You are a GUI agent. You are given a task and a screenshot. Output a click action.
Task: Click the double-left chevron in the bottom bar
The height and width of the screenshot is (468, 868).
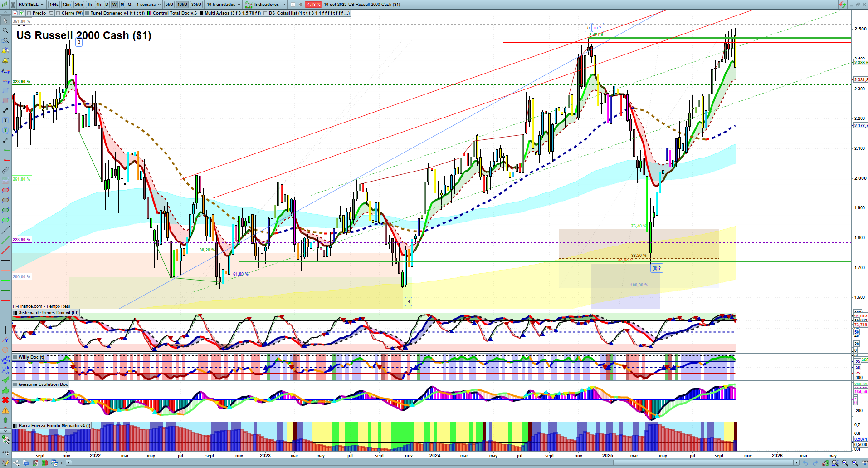click(x=63, y=463)
